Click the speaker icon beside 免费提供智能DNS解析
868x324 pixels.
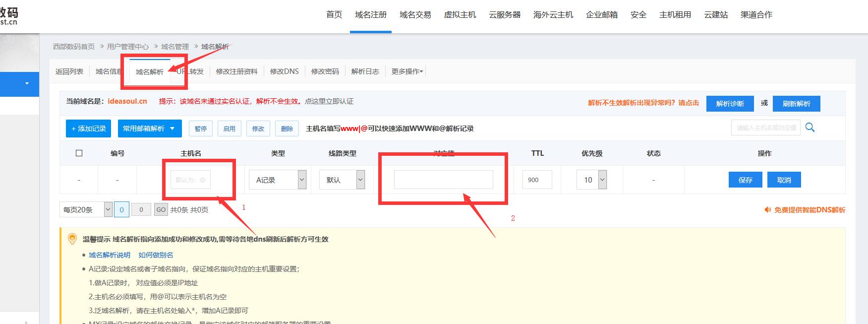[x=767, y=210]
